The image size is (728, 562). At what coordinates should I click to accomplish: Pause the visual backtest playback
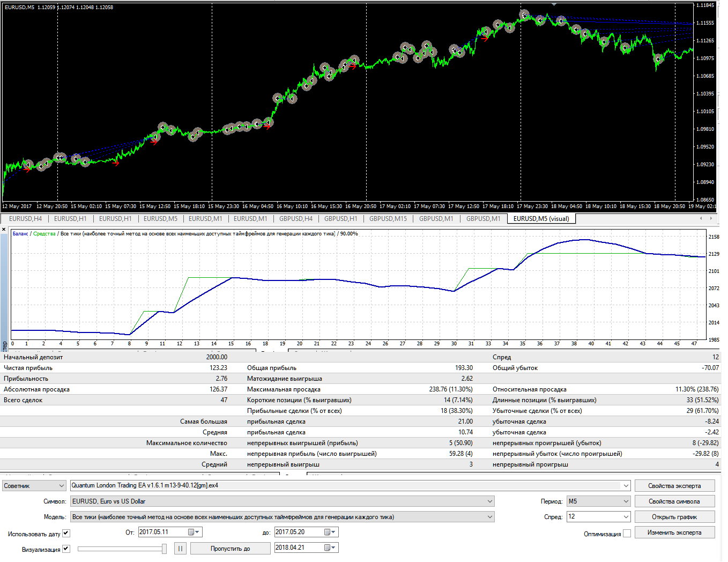181,549
